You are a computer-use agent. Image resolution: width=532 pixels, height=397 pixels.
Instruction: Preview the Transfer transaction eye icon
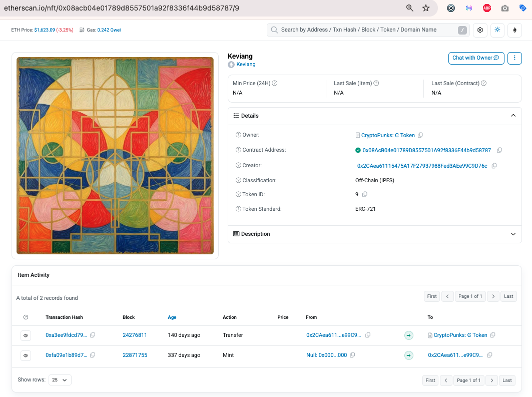[26, 335]
